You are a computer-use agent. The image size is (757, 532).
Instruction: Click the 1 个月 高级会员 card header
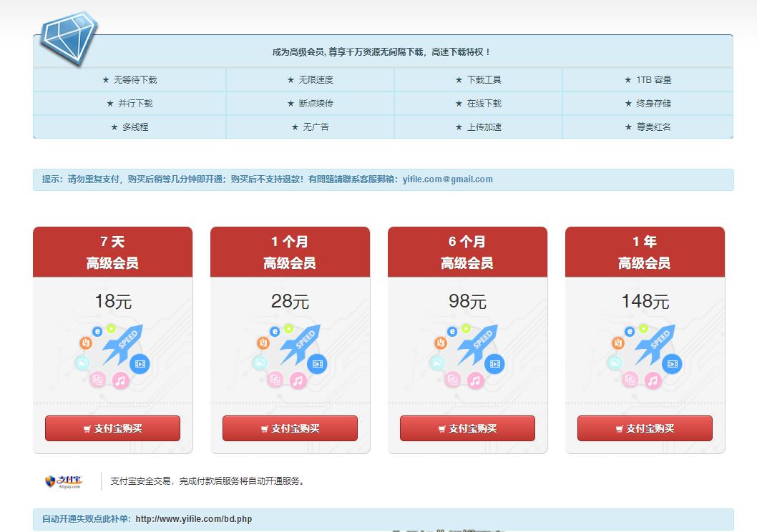289,252
